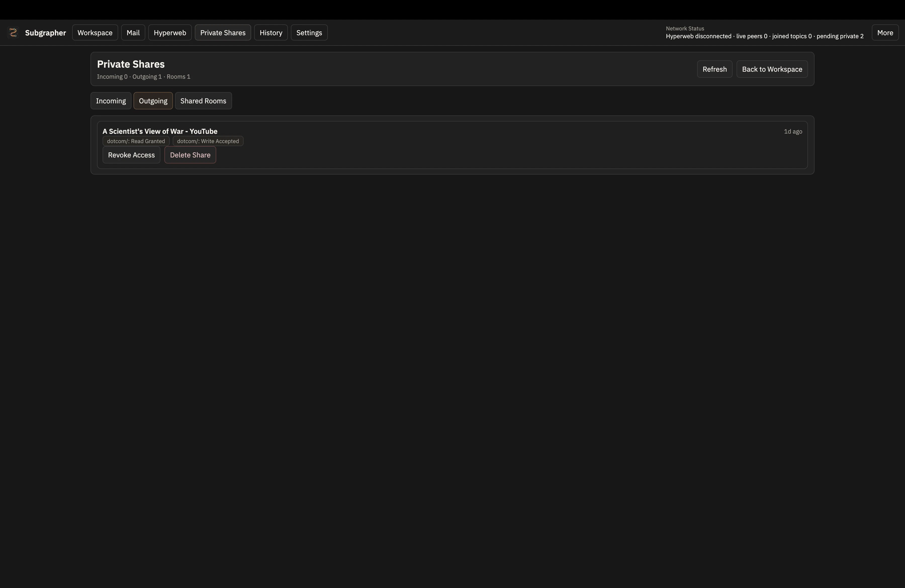
Task: Click the 1d ago timestamp
Action: pyautogui.click(x=793, y=131)
